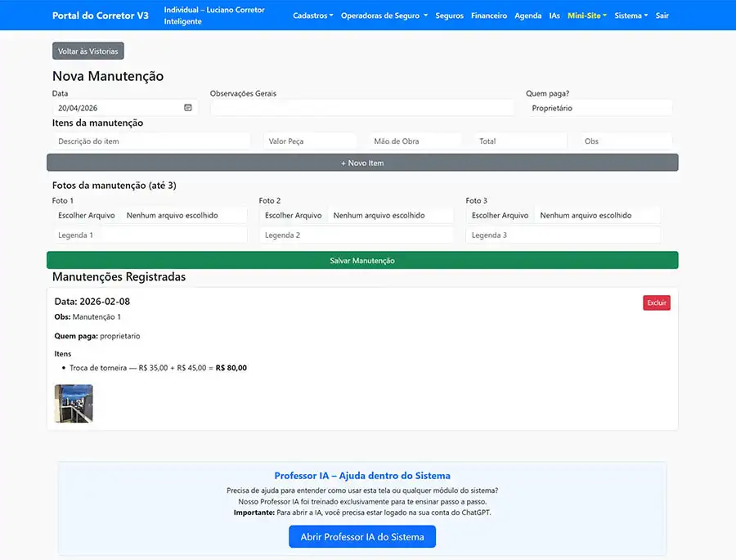Click the Salvar Manutenção button
This screenshot has height=560, width=736.
[x=362, y=261]
